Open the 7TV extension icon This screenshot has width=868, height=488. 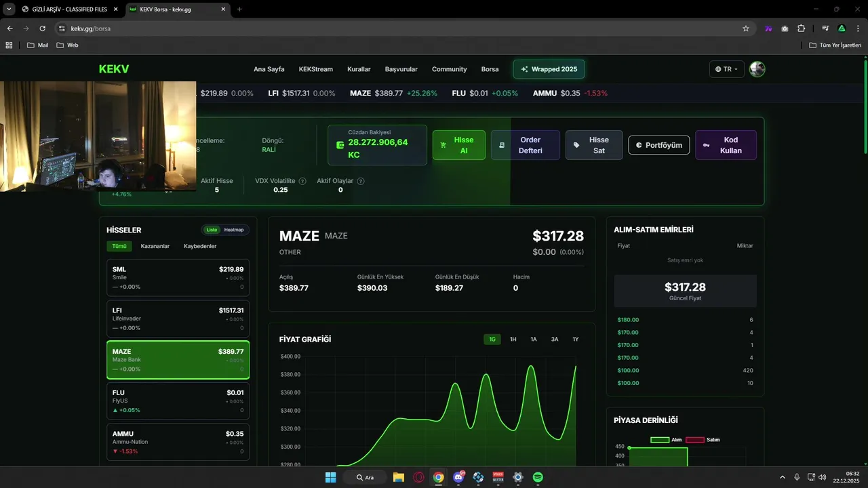coord(768,28)
